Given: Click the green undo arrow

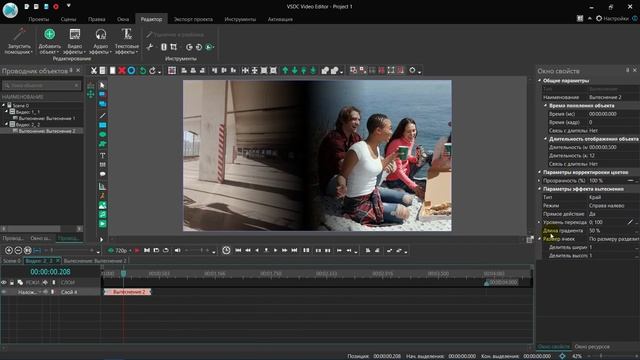Looking at the screenshot, I should click(142, 71).
